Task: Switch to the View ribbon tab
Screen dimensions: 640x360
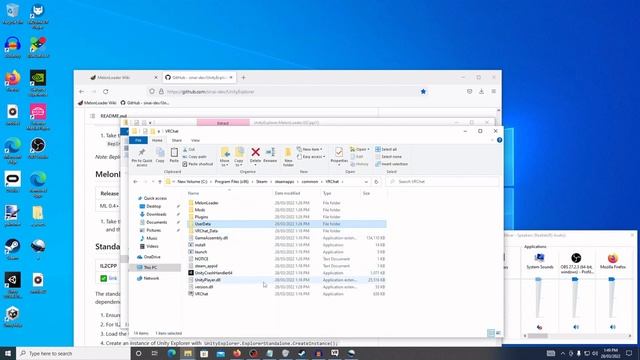Action: (196, 140)
